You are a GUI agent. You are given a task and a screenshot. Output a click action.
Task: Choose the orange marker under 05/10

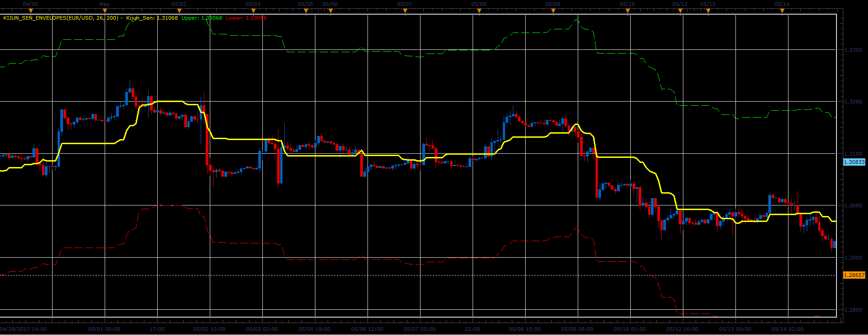tap(628, 11)
